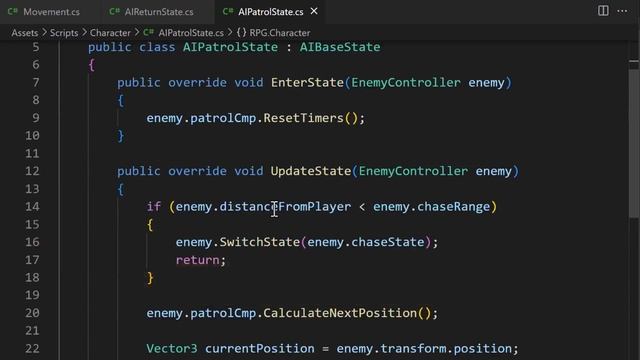Click the RPG.Character namespace breadcrumb
Image resolution: width=640 pixels, height=360 pixels.
point(280,33)
